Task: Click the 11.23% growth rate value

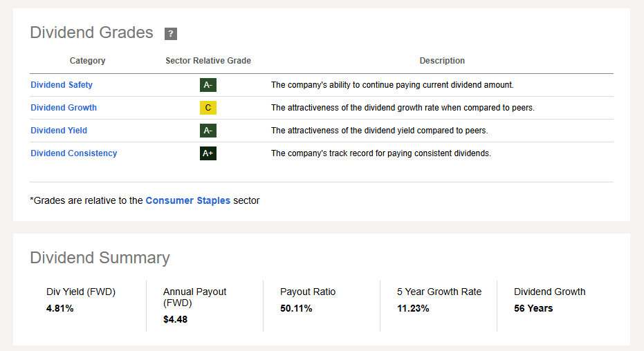Action: point(413,308)
